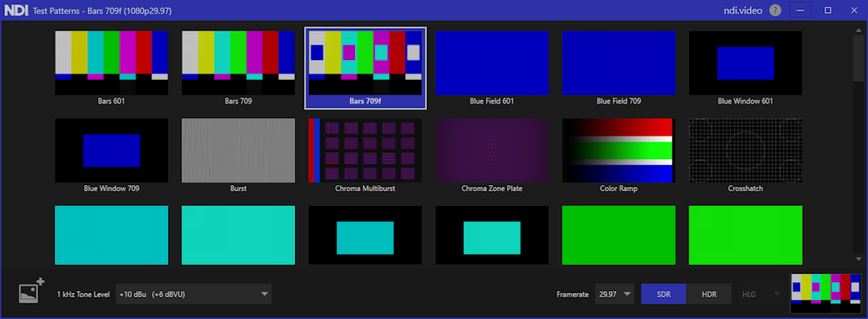
Task: Minimize the Test Patterns window
Action: (x=800, y=10)
